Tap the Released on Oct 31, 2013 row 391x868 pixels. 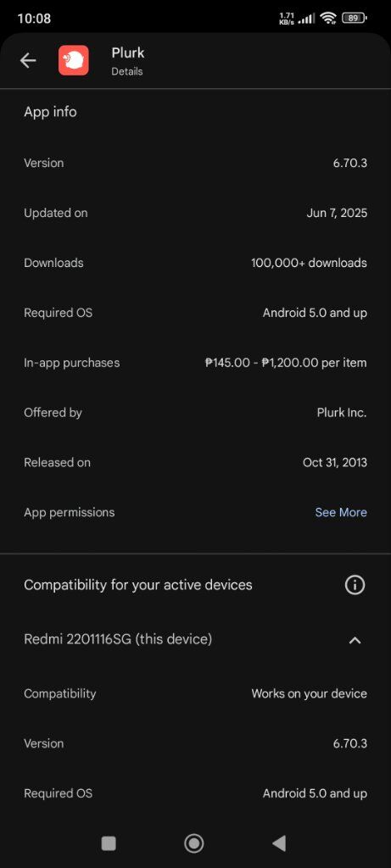[x=195, y=462]
